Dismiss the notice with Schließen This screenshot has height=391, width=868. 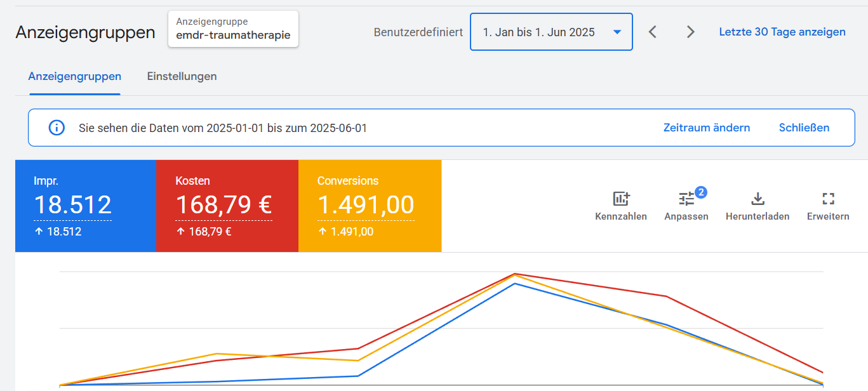804,128
